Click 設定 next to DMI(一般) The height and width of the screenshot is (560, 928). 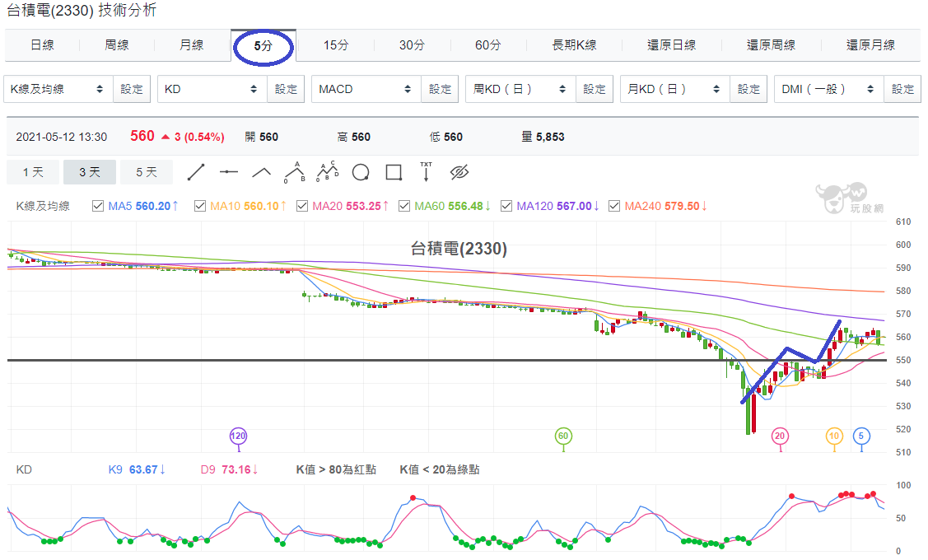pyautogui.click(x=902, y=90)
